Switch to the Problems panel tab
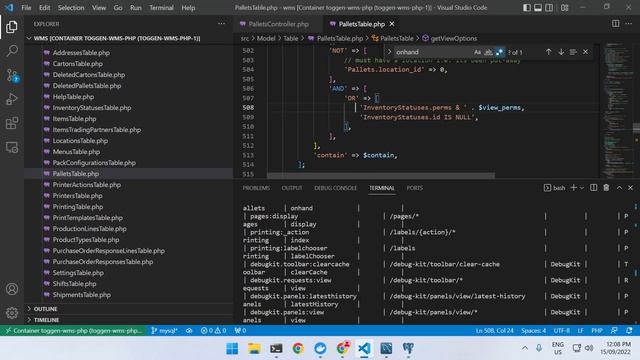 tap(256, 188)
